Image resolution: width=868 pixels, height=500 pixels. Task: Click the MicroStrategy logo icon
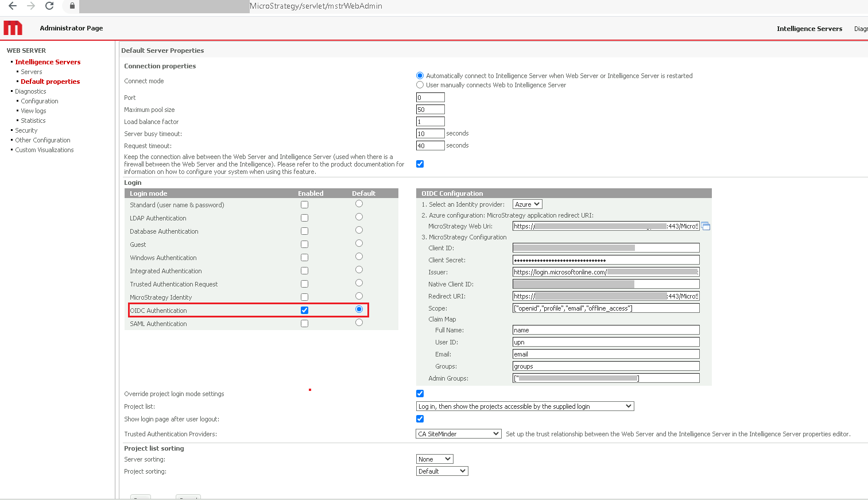[13, 28]
